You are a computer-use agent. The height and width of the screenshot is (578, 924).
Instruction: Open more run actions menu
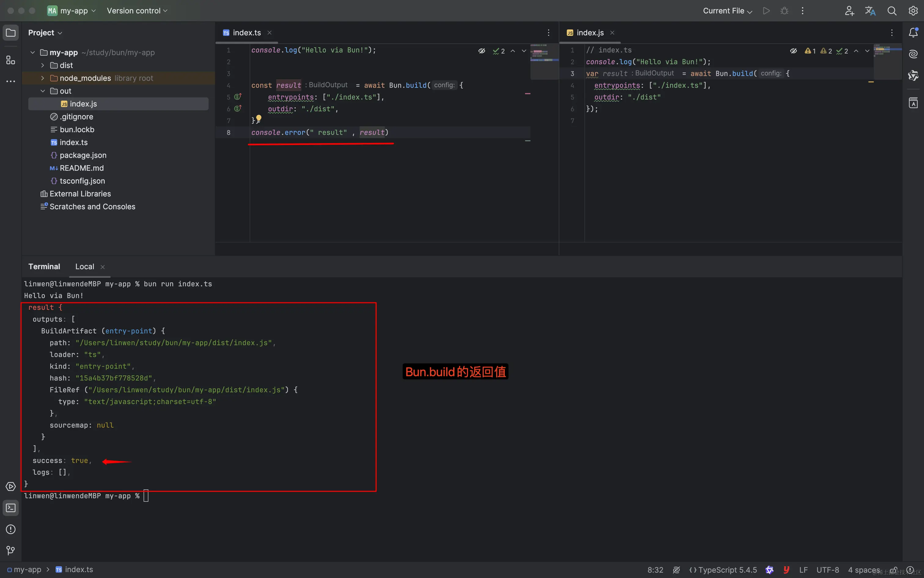802,11
